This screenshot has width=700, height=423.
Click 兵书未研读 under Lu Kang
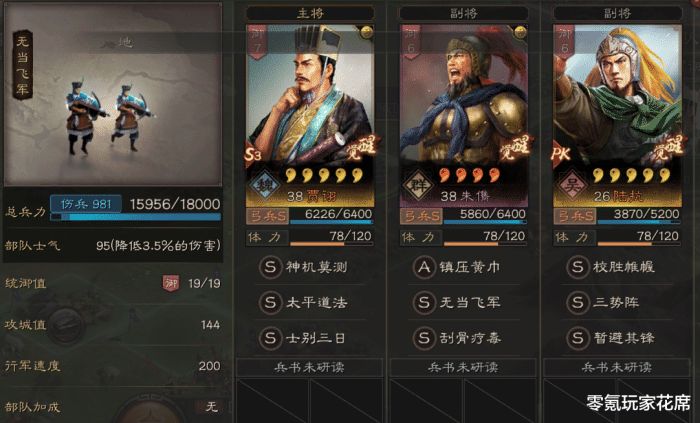click(617, 367)
